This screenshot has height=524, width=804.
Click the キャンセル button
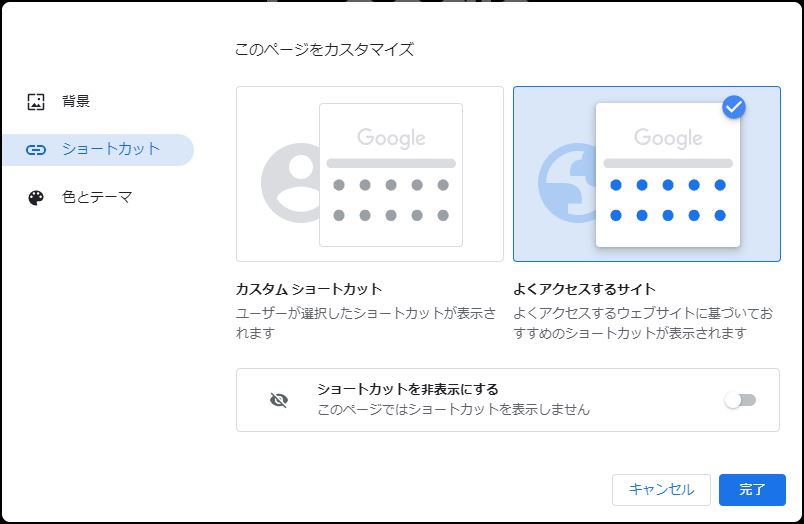tap(661, 490)
